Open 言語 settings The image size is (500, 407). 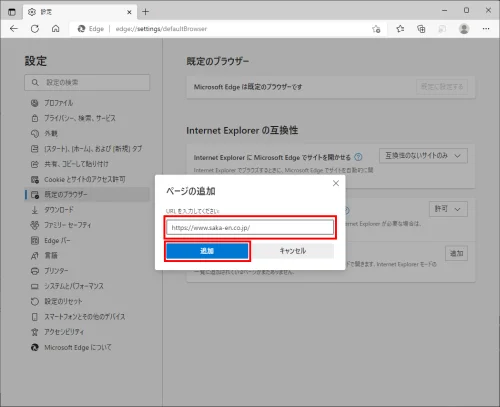(87, 256)
